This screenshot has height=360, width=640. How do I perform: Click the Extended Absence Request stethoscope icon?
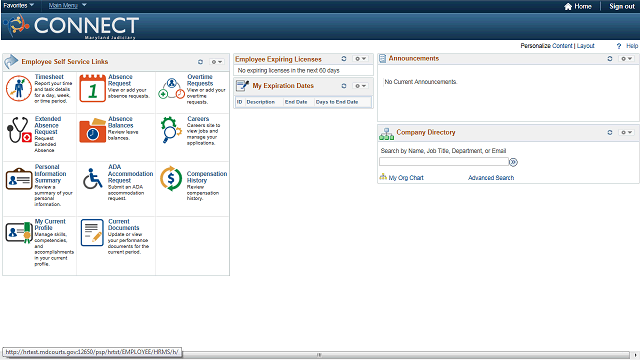coord(19,130)
